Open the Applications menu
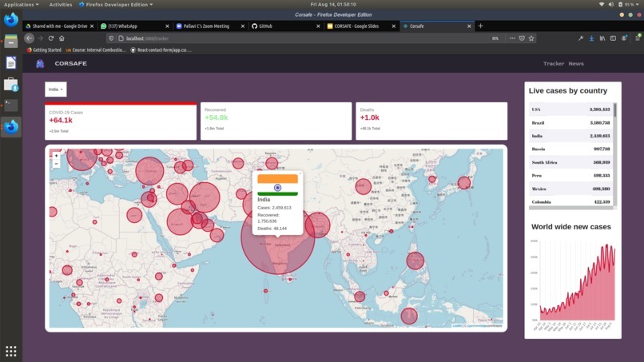Image resolution: width=644 pixels, height=362 pixels. coord(21,5)
